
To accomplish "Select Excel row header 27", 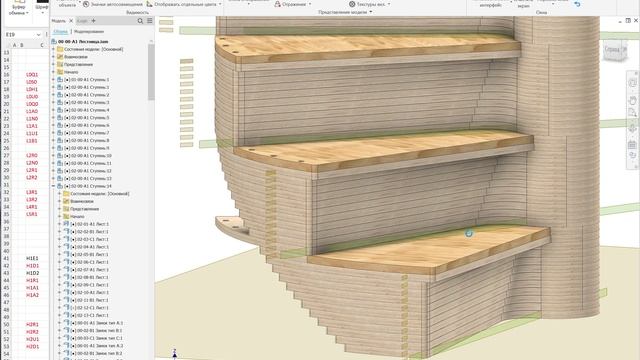I will (6, 156).
